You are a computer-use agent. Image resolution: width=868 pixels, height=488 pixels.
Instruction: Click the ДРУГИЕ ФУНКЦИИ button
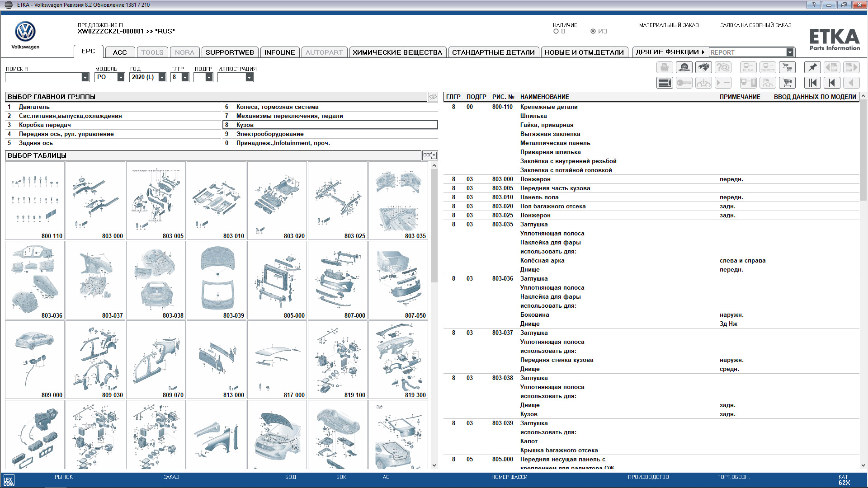point(670,52)
